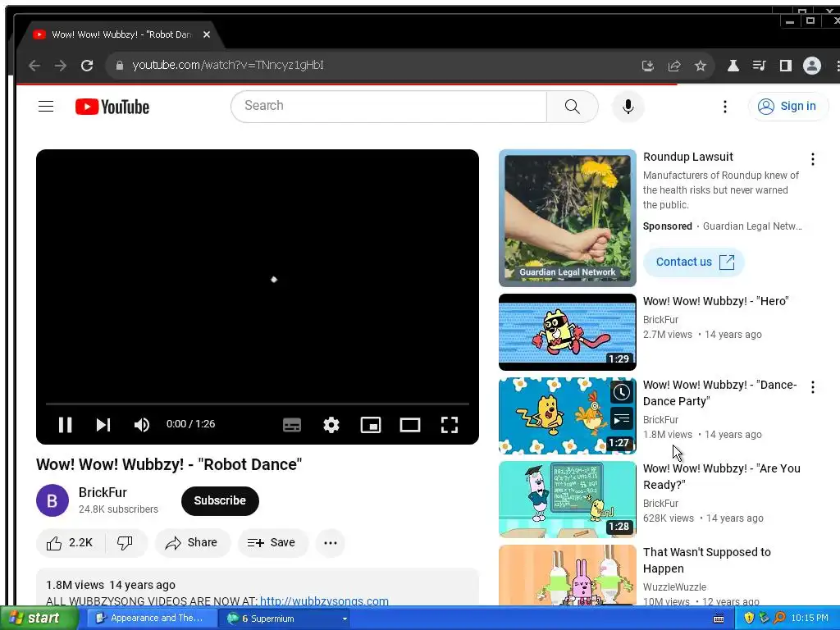This screenshot has width=840, height=630.
Task: Add Dance-Dance Party to queue
Action: pos(622,419)
